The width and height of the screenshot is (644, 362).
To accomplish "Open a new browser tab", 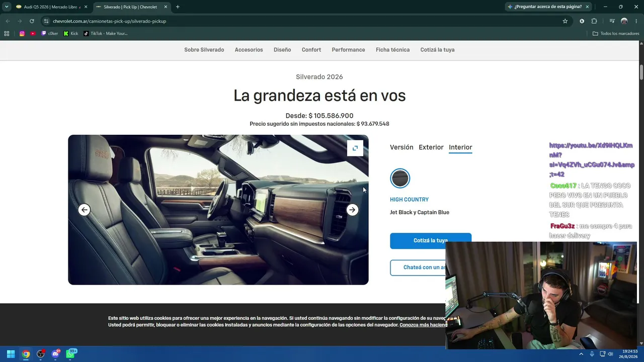I will pyautogui.click(x=178, y=7).
